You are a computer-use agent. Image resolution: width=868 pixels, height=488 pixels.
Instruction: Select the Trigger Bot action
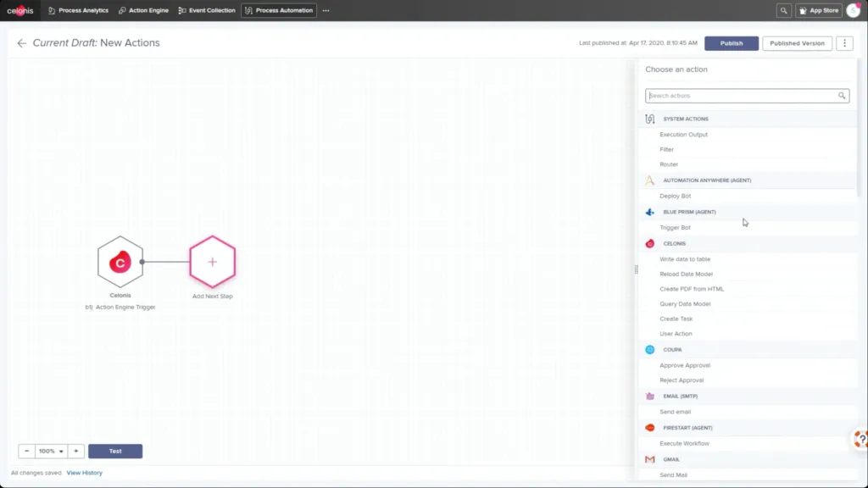click(675, 227)
